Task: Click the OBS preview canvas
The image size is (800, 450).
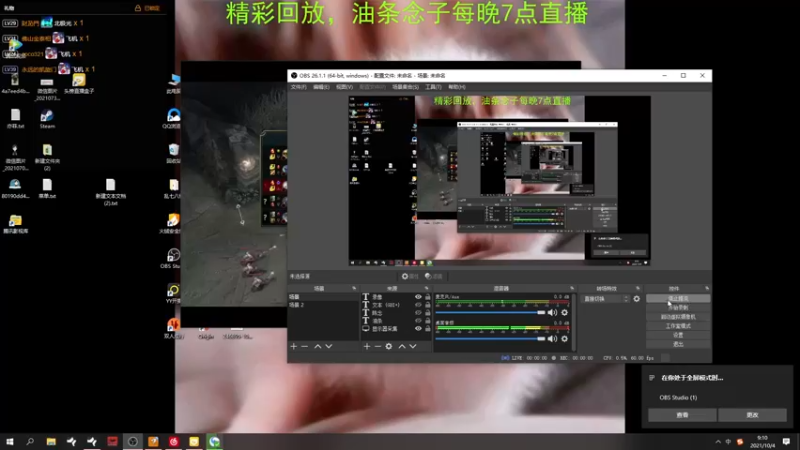Action: click(x=499, y=181)
